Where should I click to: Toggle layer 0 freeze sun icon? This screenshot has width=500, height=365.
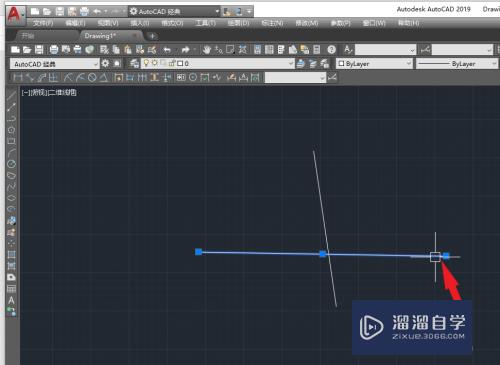click(x=154, y=63)
